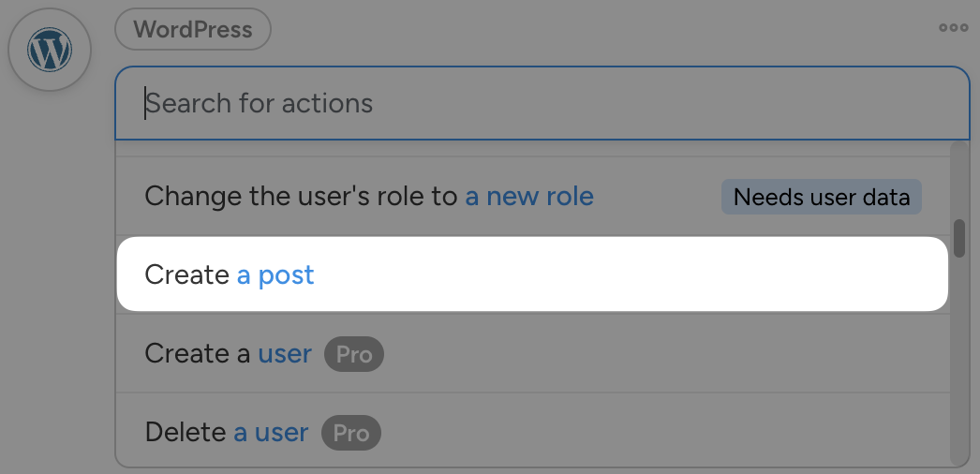
Task: Click the WordPress integration label pill
Action: pyautogui.click(x=192, y=29)
